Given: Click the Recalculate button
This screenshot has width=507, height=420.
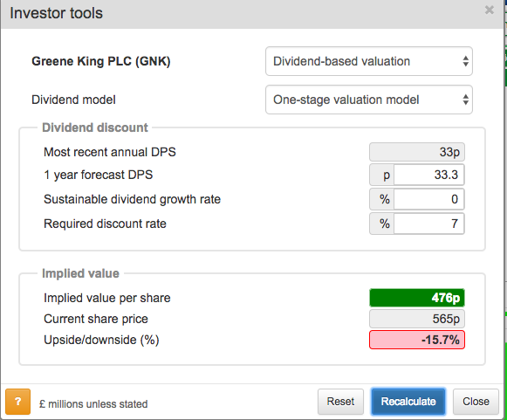Looking at the screenshot, I should click(x=408, y=402).
